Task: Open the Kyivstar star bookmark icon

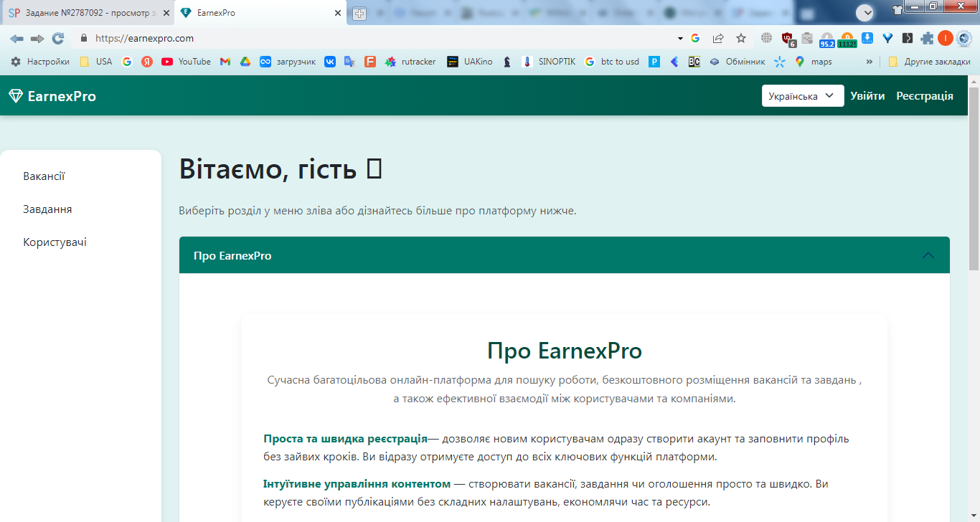Action: click(x=780, y=62)
